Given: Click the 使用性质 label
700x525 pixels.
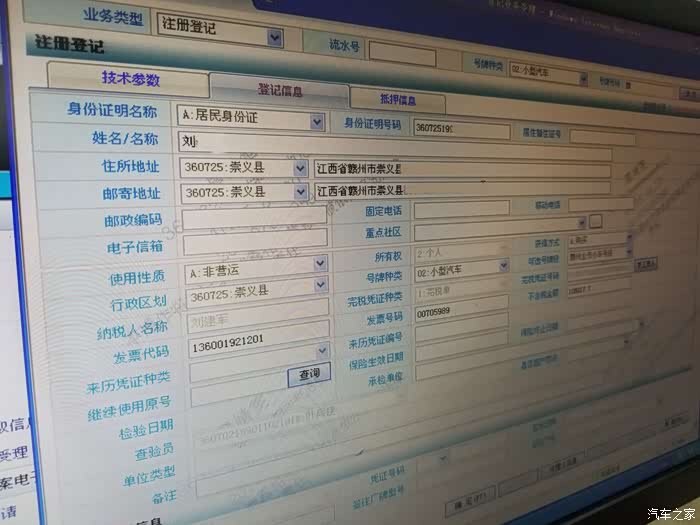Looking at the screenshot, I should (x=138, y=278).
